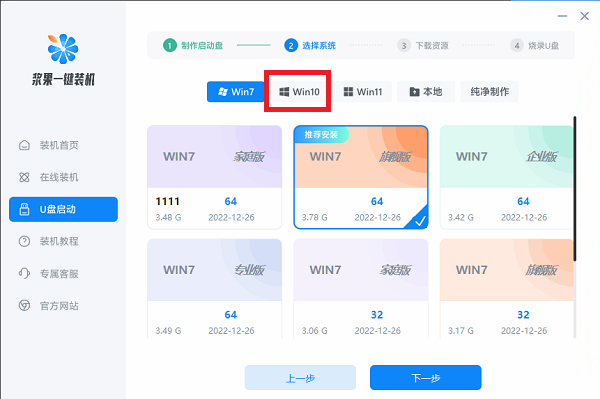Click the 浆果一键装机 flower logo
600x399 pixels.
coord(63,49)
